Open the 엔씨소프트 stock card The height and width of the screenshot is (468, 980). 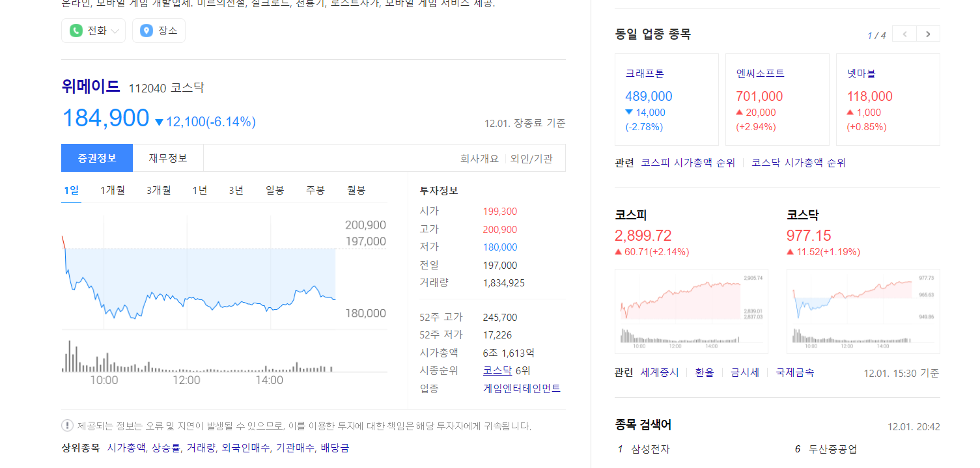777,100
